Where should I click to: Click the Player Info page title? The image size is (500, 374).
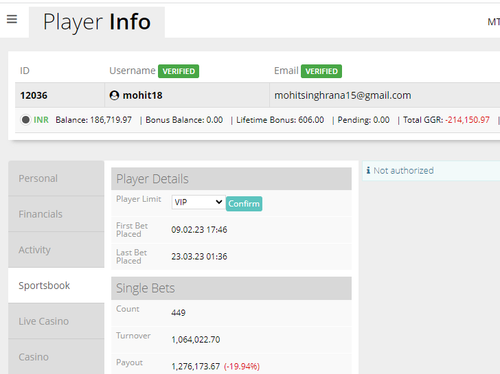tap(97, 22)
